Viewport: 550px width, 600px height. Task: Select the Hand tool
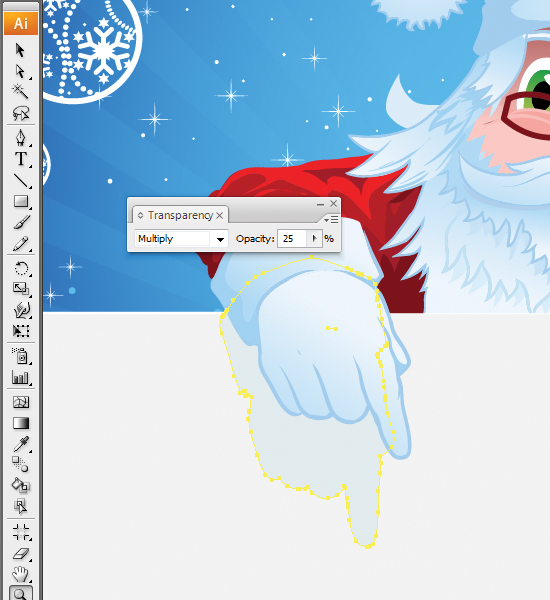click(20, 574)
